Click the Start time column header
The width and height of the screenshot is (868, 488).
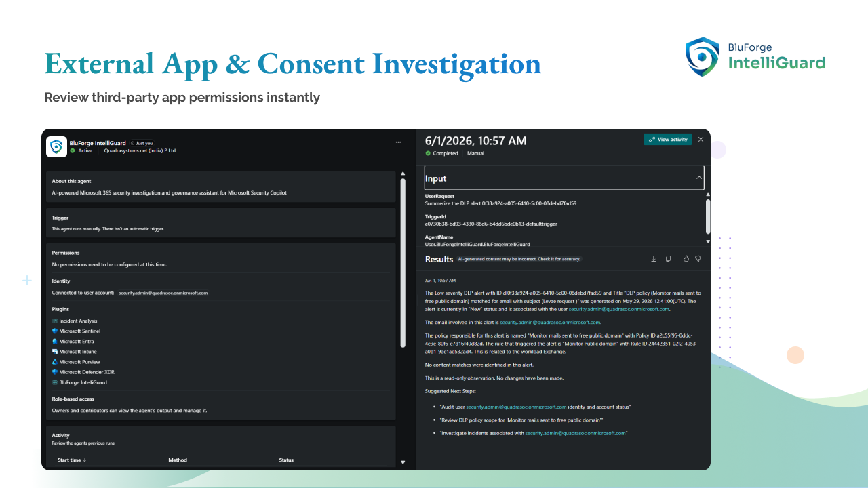click(x=69, y=460)
